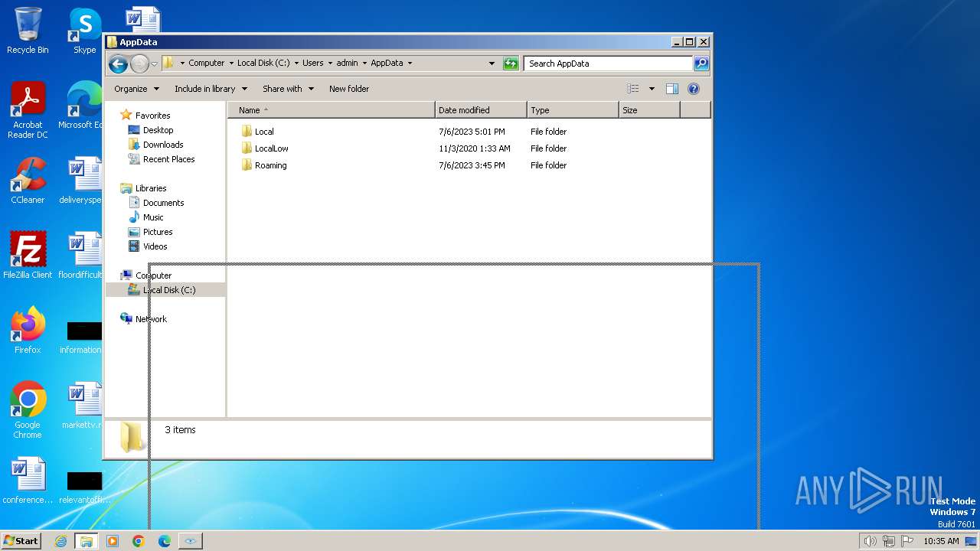Open FileZilla Client shortcut

(x=28, y=255)
